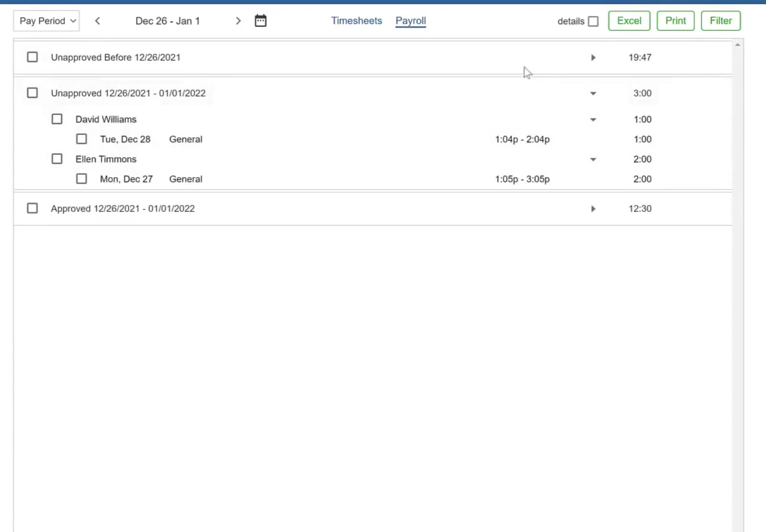Image resolution: width=766 pixels, height=532 pixels.
Task: Click General in the Tue, Dec 28 row
Action: 186,139
